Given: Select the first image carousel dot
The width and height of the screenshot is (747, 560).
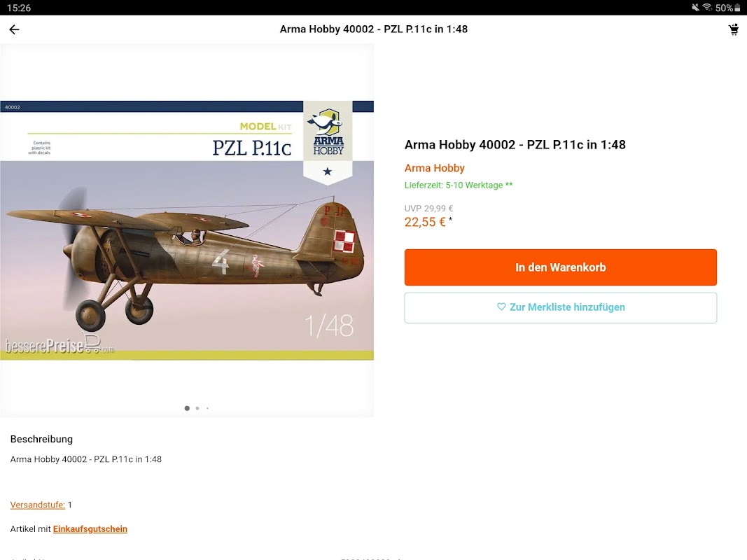Looking at the screenshot, I should point(187,408).
